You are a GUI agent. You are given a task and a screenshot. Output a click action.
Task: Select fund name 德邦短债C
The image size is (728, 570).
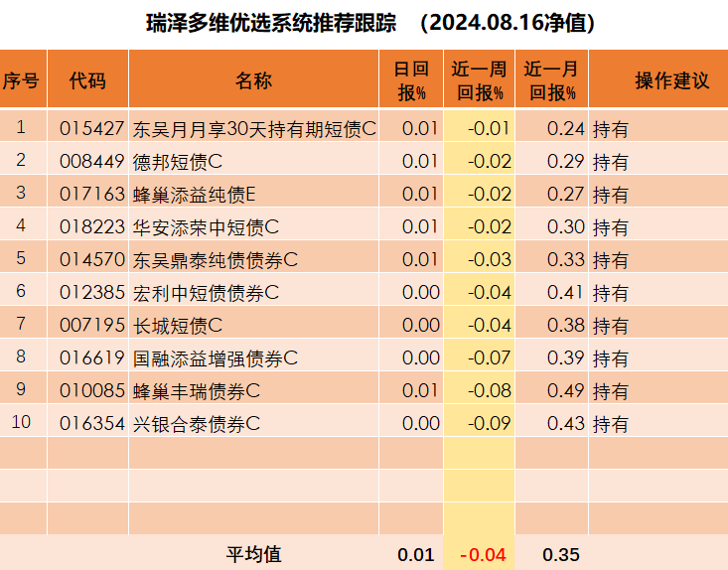pos(178,162)
